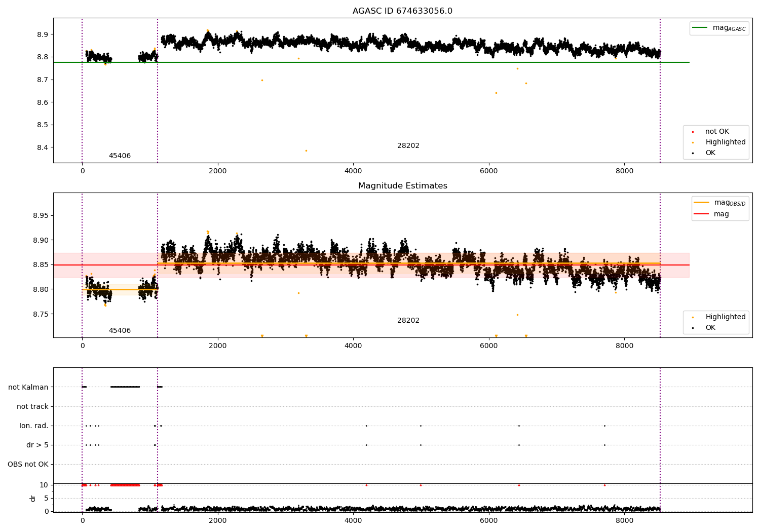Select 'OK' entry in top plot legend
The width and height of the screenshot is (760, 532).
point(710,153)
